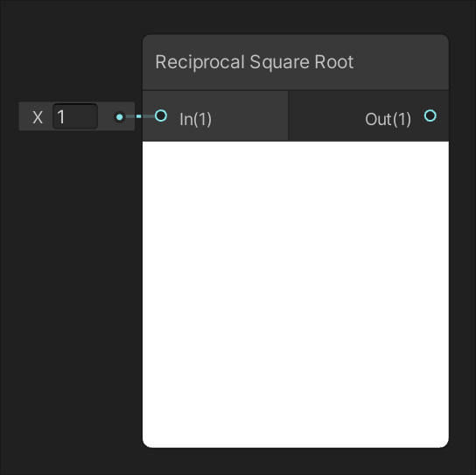Screen dimensions: 476x475
Task: Click the bottom edge of the preview area
Action: 296,446
